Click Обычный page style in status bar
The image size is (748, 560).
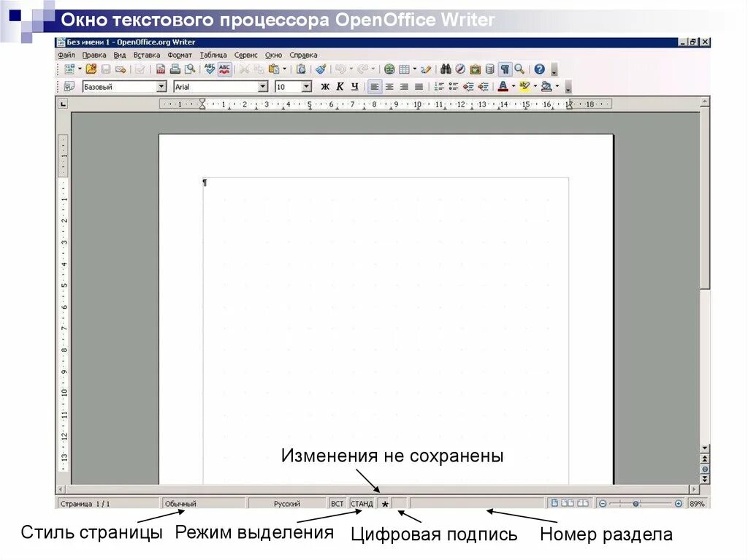click(203, 504)
